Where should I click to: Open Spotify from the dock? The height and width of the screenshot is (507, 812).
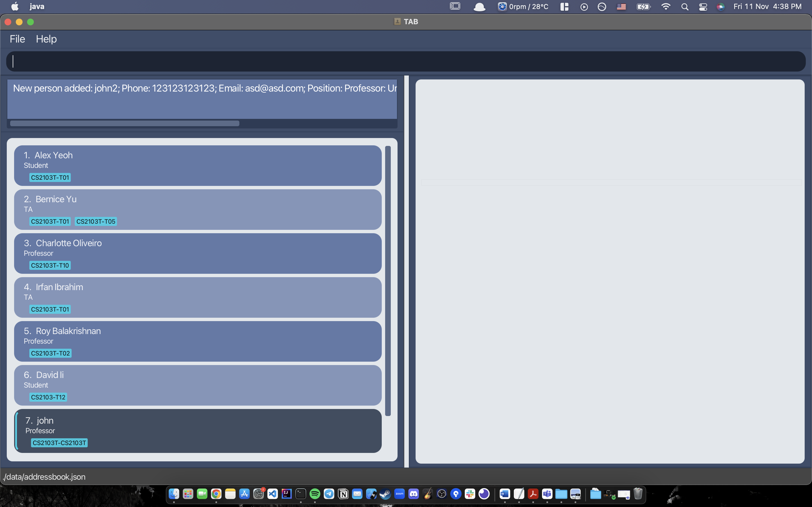[x=315, y=493]
